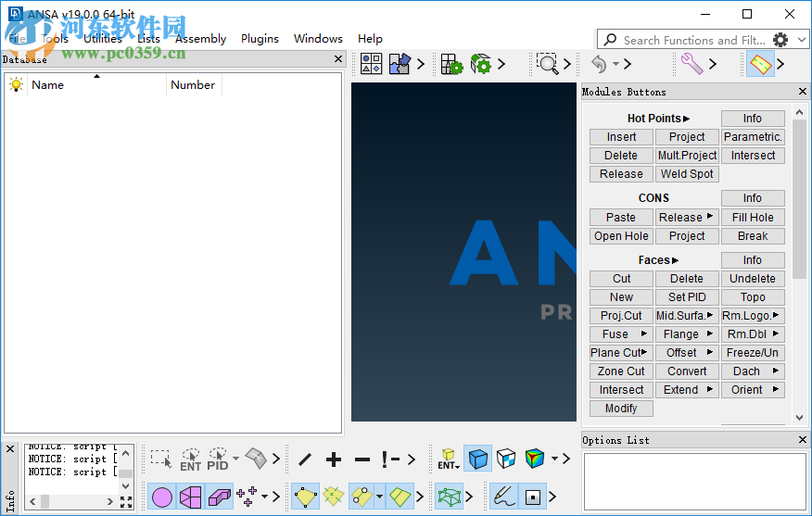Click the box with green gear icon

[x=480, y=64]
